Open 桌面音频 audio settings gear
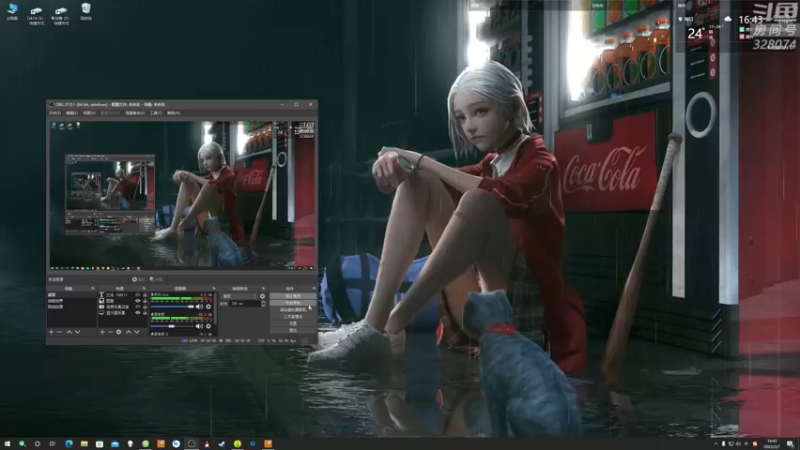The image size is (800, 450). pos(208,326)
